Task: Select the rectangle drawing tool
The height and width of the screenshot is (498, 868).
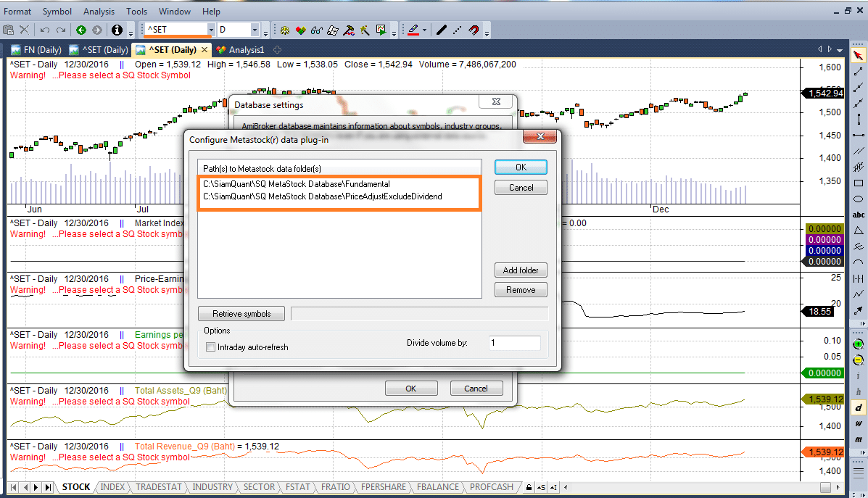Action: coord(859,183)
